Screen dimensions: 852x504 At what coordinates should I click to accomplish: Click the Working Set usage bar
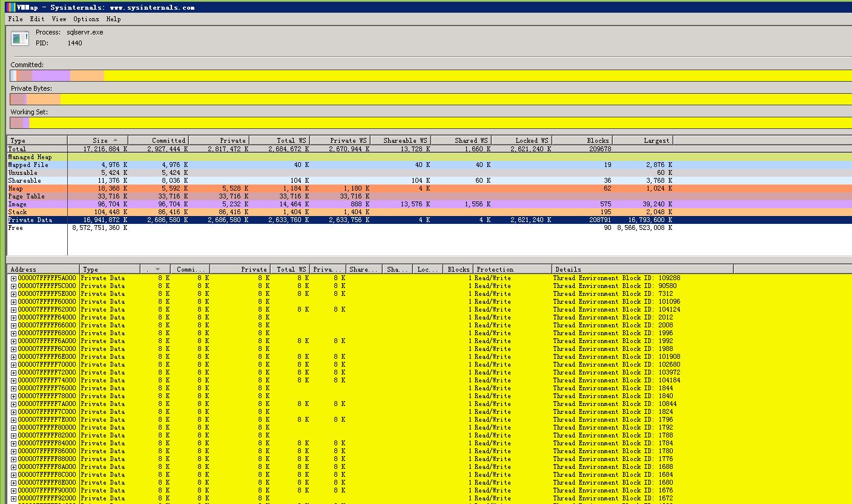[x=431, y=123]
